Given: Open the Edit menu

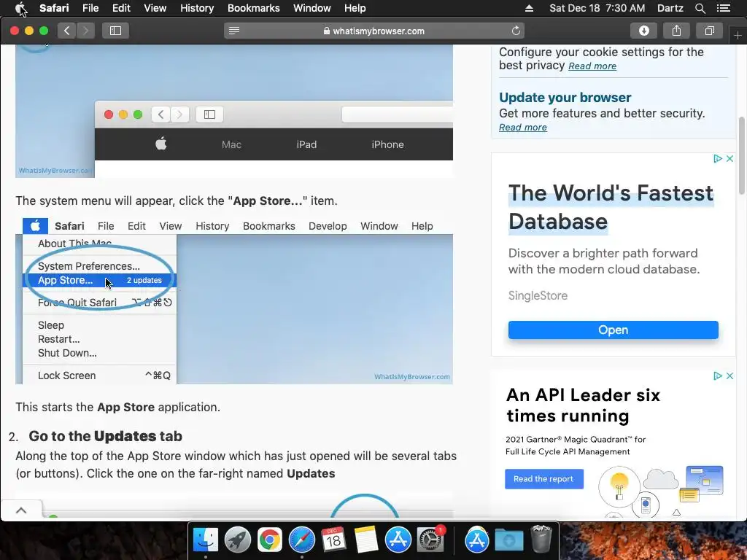Looking at the screenshot, I should [121, 8].
